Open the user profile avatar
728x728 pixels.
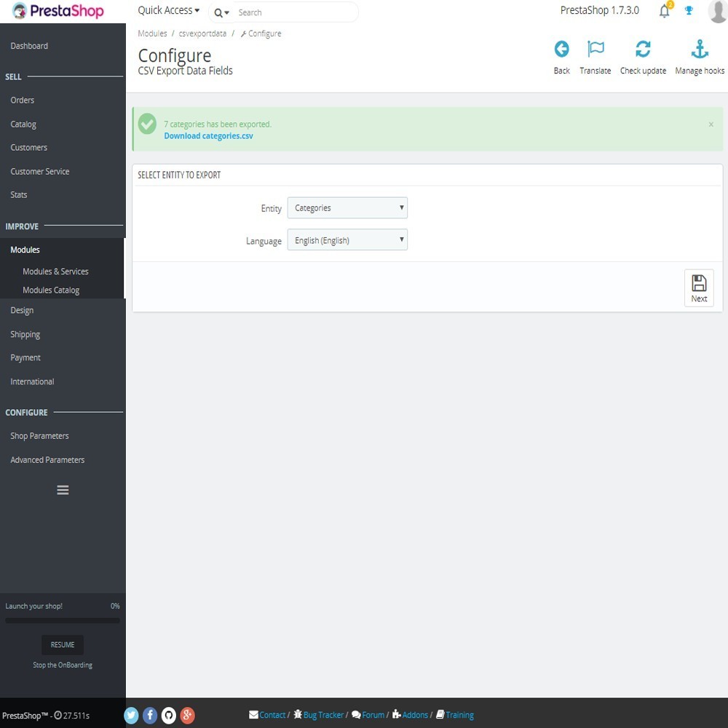[716, 11]
